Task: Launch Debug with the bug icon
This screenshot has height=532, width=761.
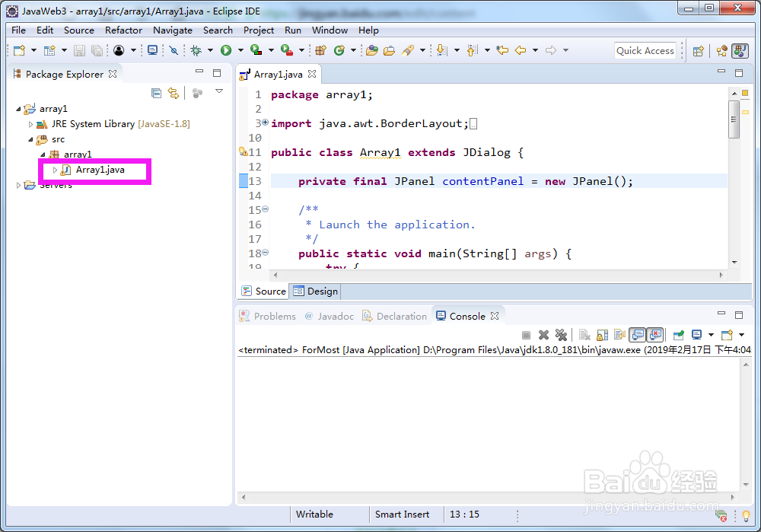Action: coord(196,50)
